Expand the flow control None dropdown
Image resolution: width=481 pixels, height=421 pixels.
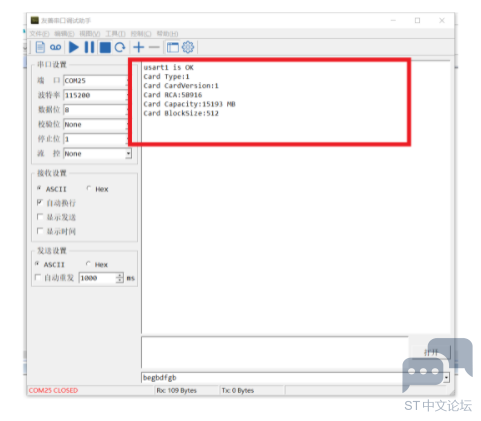pos(128,154)
